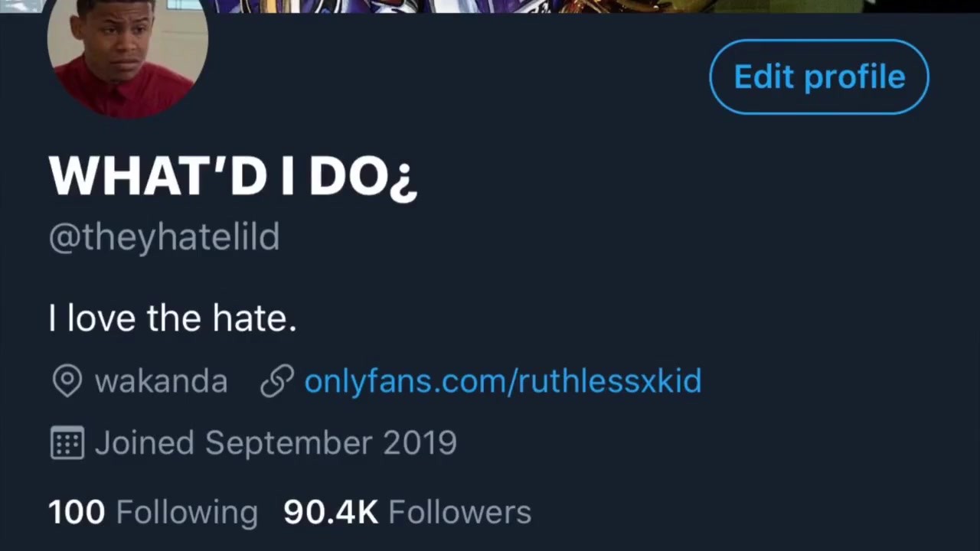Open the round profile avatar photo

tap(127, 58)
